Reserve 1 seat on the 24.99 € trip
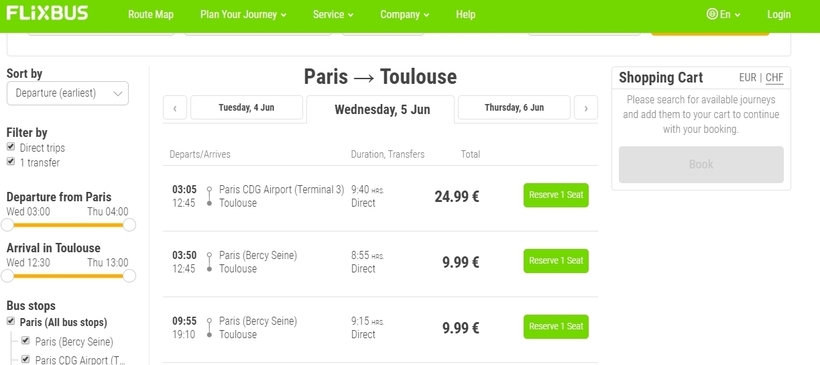The width and height of the screenshot is (820, 365). (x=556, y=195)
